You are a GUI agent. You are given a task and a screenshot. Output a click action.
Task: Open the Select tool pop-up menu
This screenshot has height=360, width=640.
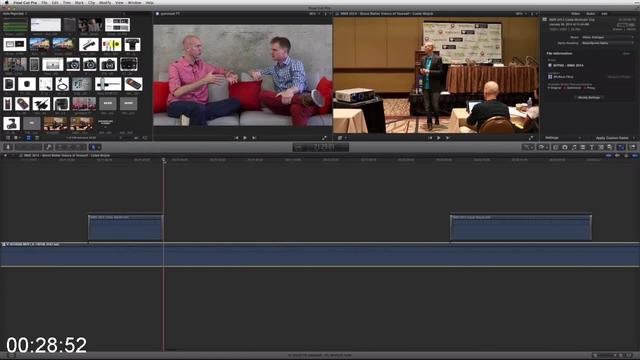click(95, 147)
